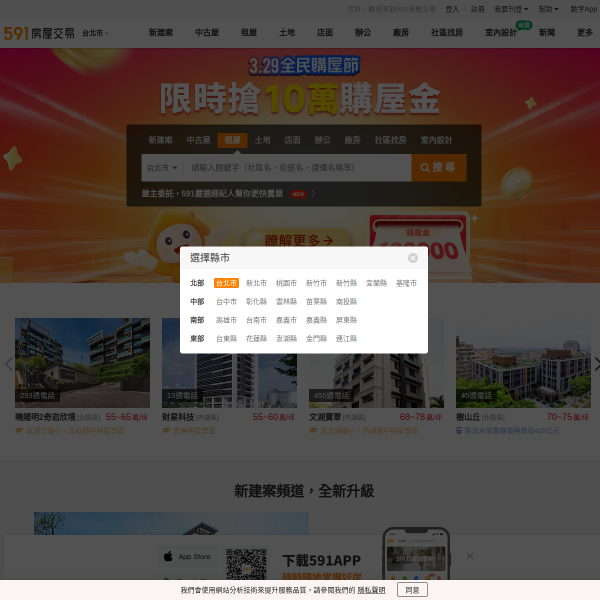Pick 台南市 from the county list
Screen dimensions: 600x600
pyautogui.click(x=256, y=320)
